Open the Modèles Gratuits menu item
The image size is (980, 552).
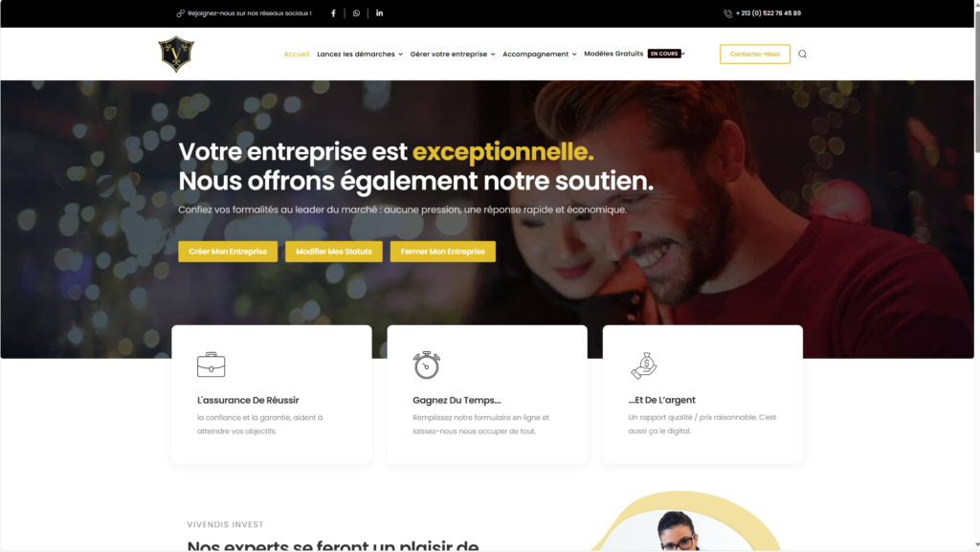click(613, 54)
